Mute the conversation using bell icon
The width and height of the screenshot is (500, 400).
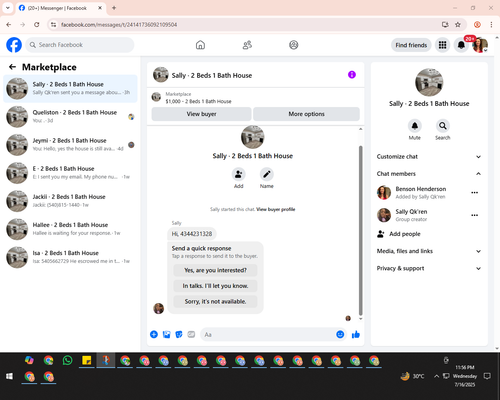[x=415, y=126]
